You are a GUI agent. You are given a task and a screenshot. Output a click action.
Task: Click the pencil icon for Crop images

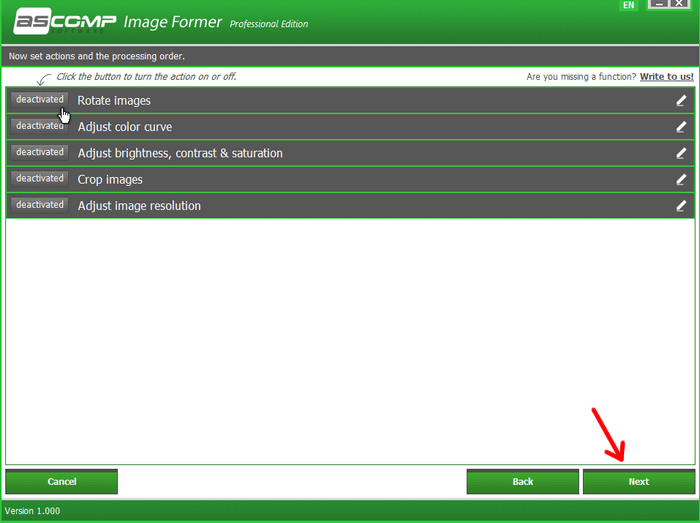(x=681, y=179)
